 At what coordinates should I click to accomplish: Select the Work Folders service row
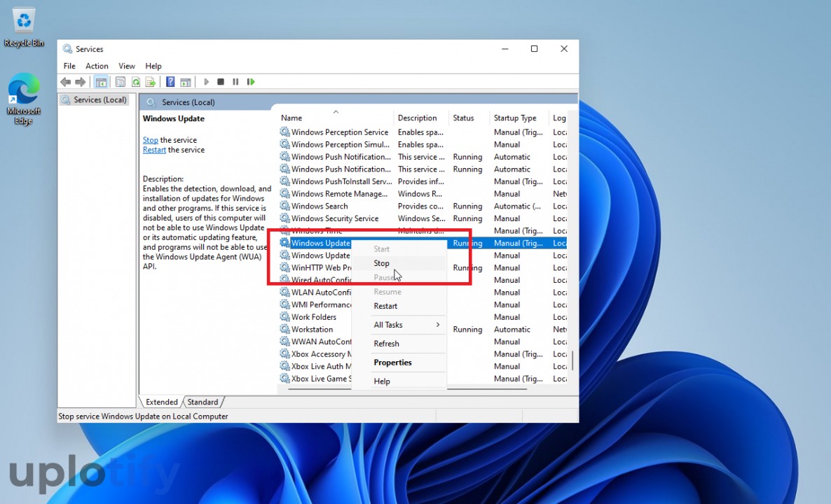click(423, 316)
